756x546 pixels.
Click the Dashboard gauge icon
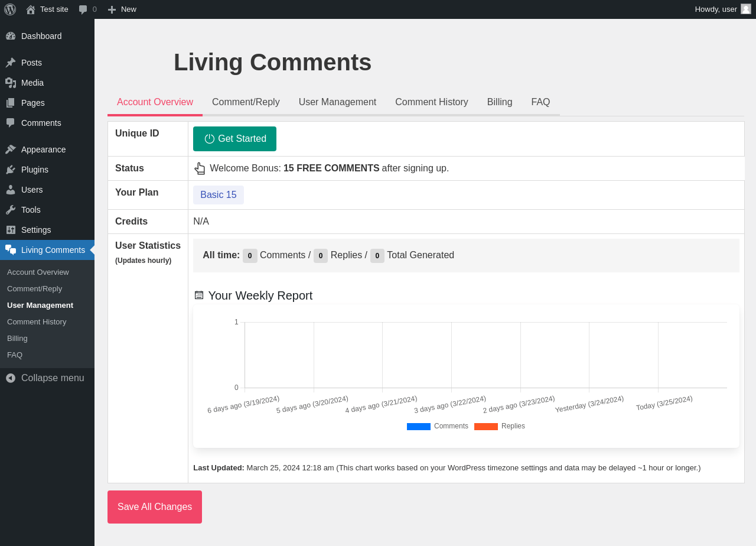(11, 36)
